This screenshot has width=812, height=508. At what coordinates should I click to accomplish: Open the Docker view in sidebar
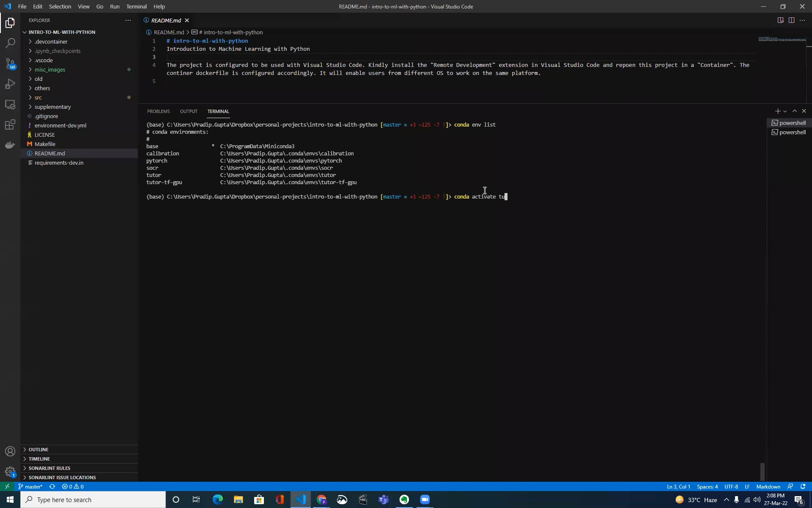tap(10, 145)
